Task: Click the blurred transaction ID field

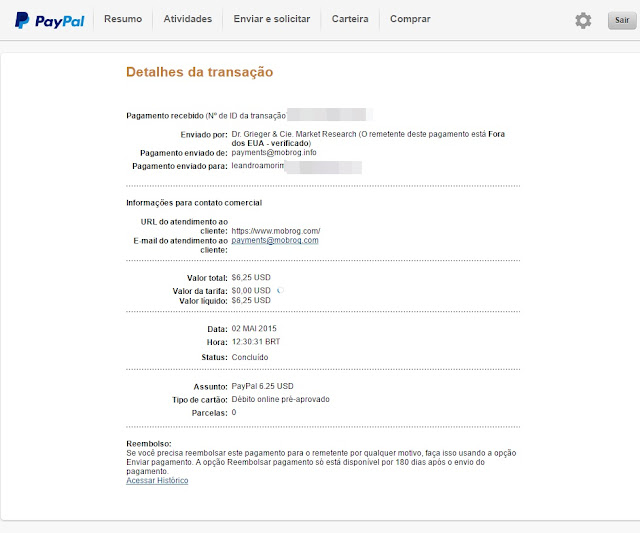Action: coord(329,115)
